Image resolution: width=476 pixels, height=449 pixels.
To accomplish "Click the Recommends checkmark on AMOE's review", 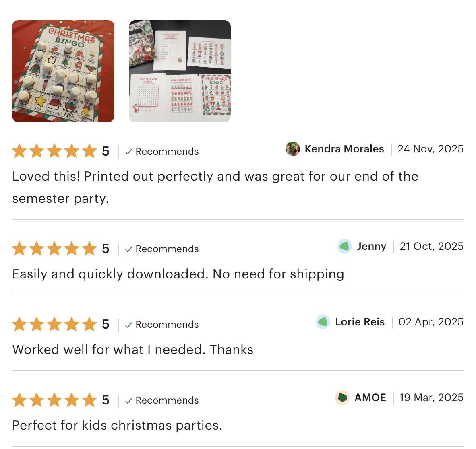I will [x=129, y=400].
